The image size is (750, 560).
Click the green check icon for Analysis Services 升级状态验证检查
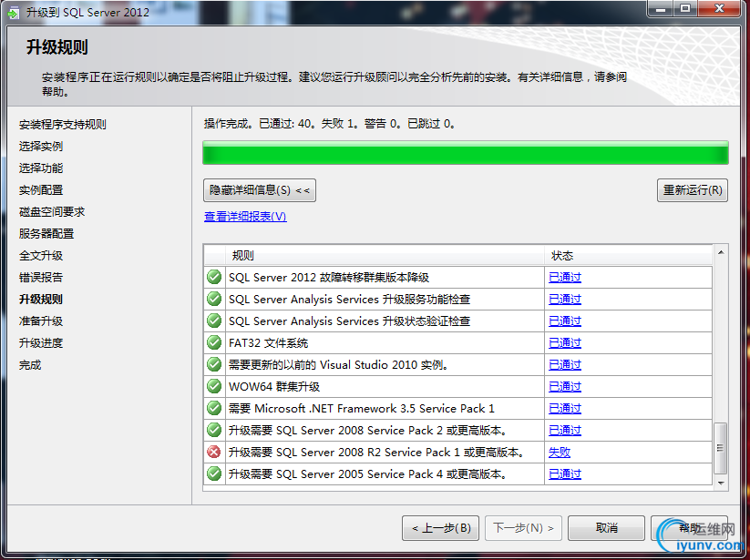coord(214,321)
